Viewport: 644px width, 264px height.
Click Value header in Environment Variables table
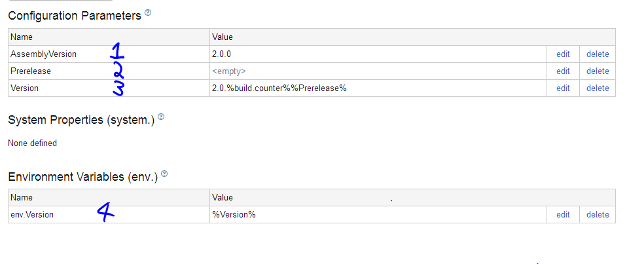(223, 198)
